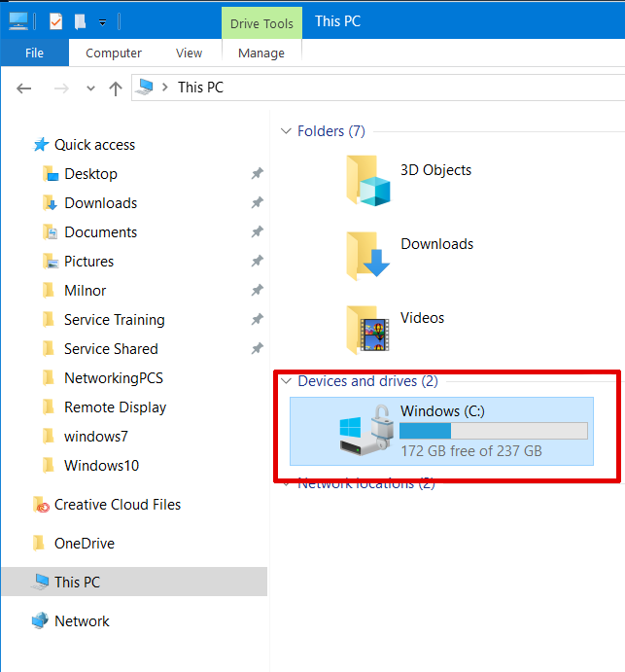Collapse the Devices and drives group chevron
Image resolution: width=625 pixels, height=672 pixels.
point(286,381)
